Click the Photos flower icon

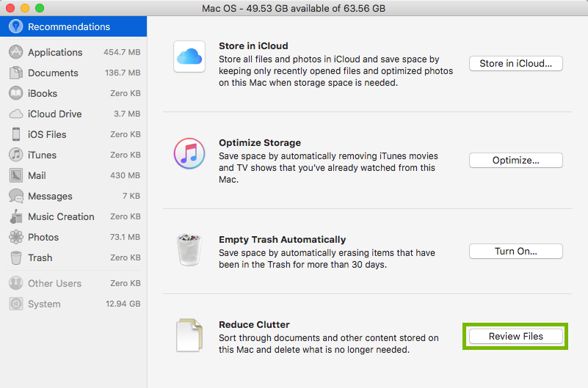[15, 237]
